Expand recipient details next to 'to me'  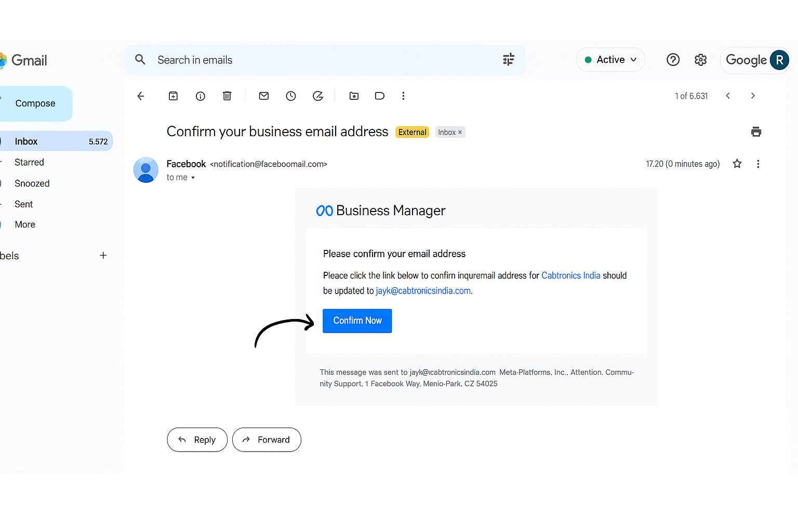tap(193, 178)
